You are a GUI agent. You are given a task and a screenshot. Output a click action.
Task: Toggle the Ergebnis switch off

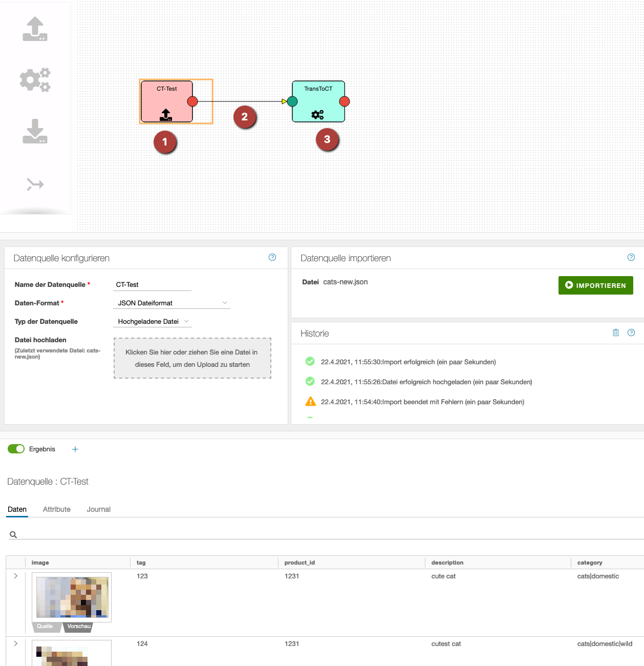pos(16,449)
